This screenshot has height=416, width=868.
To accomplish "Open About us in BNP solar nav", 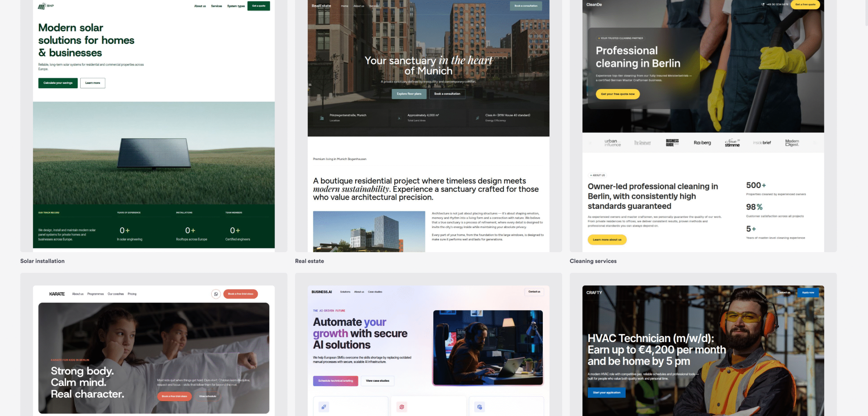I will tap(200, 6).
